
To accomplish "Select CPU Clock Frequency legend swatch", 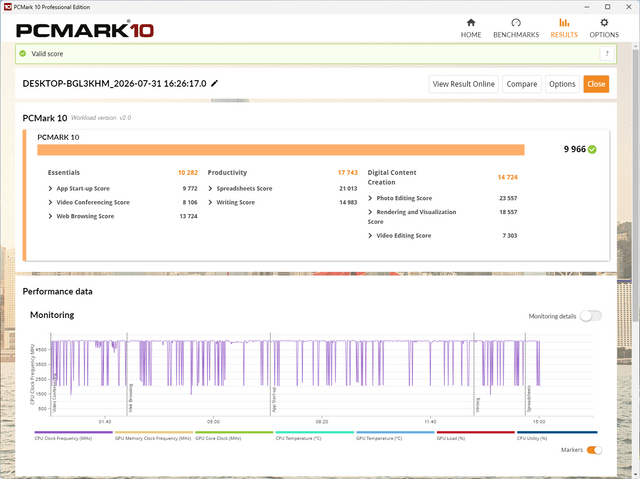I will coord(73,432).
